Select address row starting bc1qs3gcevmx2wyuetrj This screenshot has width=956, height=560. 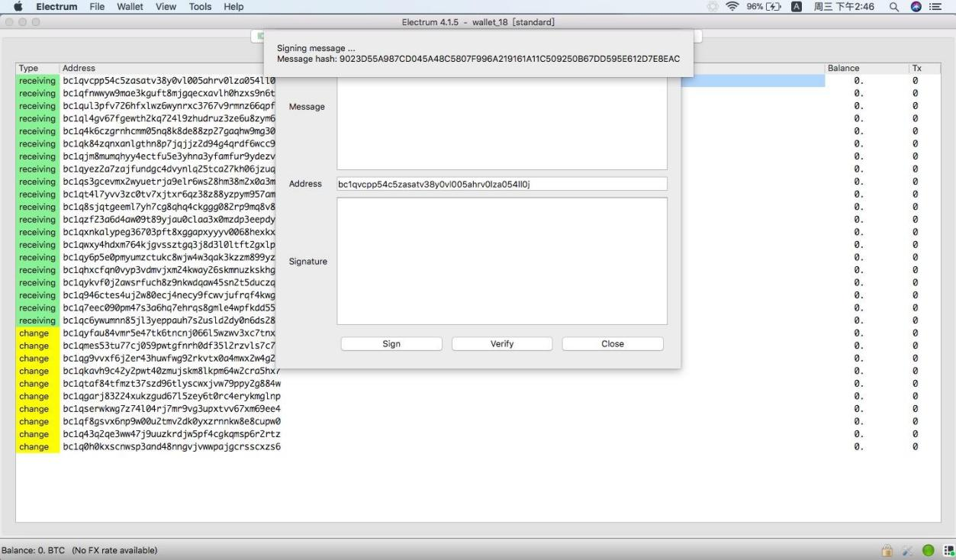point(169,182)
